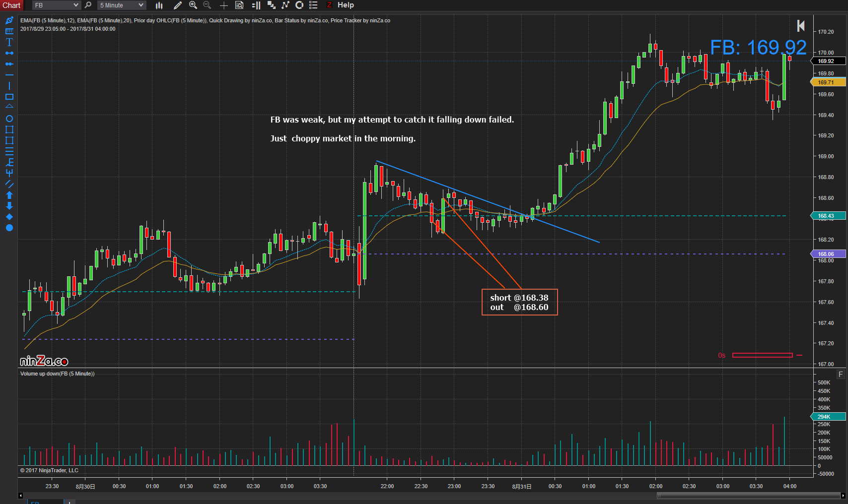Screen dimensions: 848x504
Task: Select the Text drawing tool
Action: click(9, 42)
